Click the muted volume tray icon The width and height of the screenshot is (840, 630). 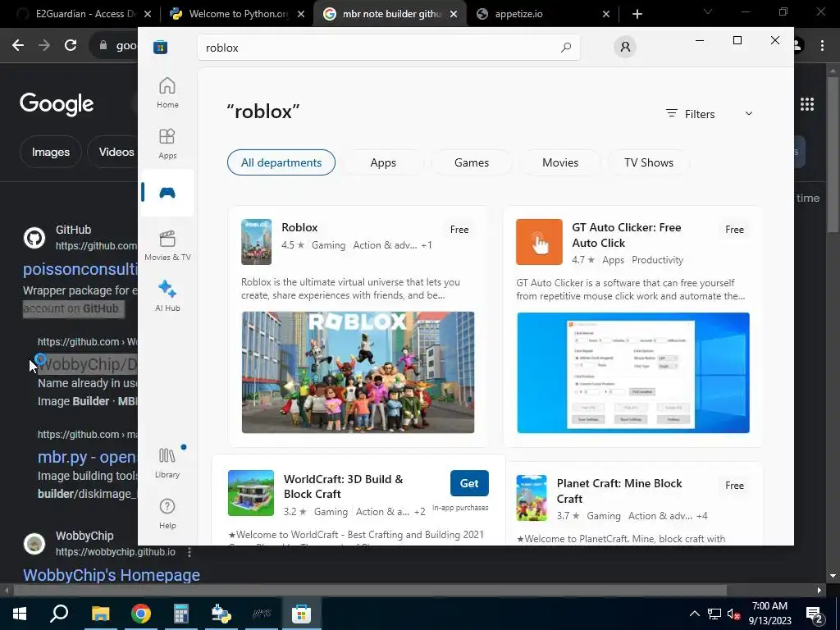tap(733, 614)
